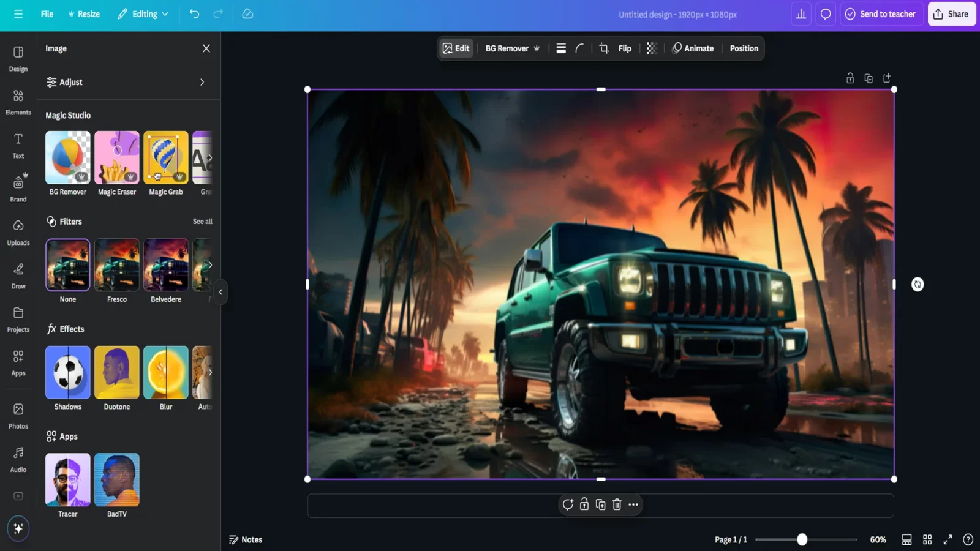Select the design title field
The width and height of the screenshot is (980, 551).
(677, 15)
